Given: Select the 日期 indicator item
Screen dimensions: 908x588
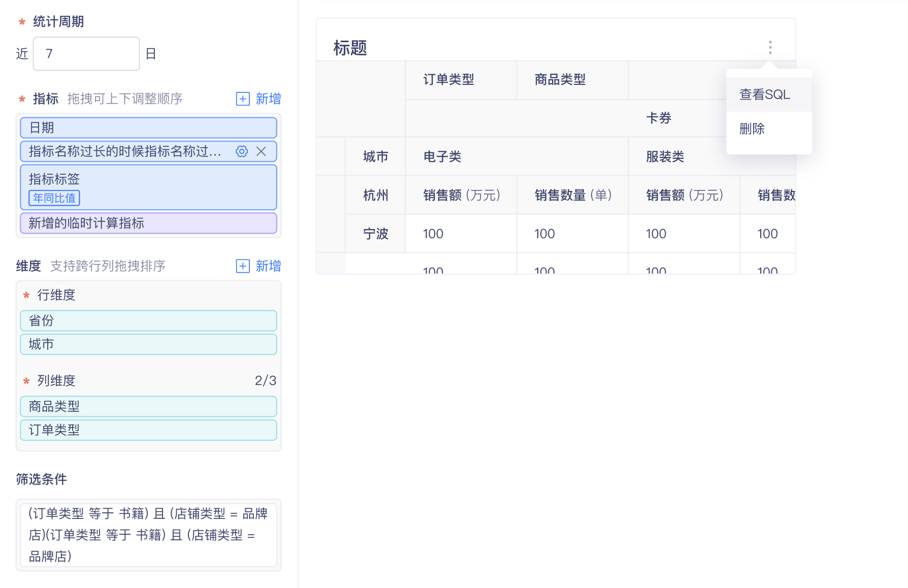Looking at the screenshot, I should click(148, 127).
